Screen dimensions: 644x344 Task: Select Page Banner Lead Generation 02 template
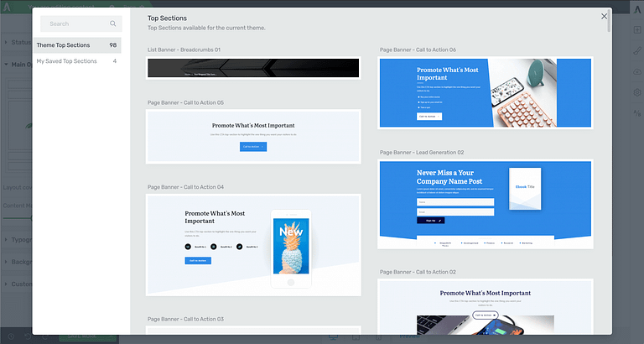[x=486, y=204]
